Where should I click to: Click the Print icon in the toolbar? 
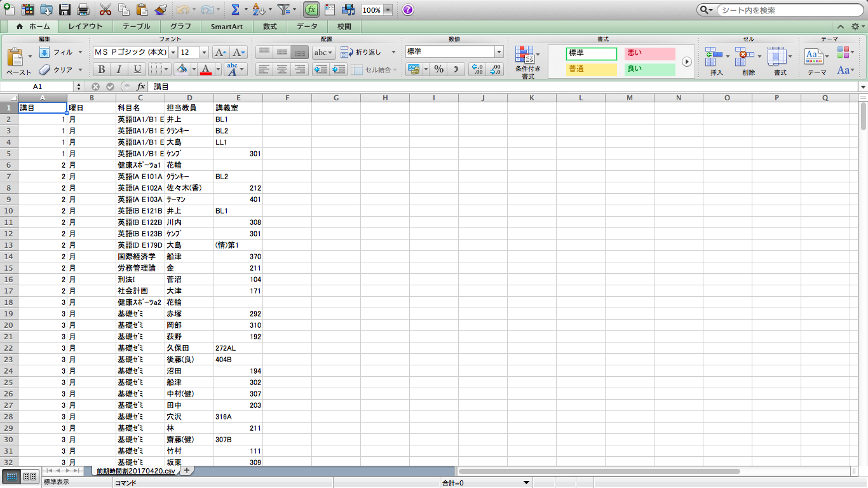click(x=83, y=10)
